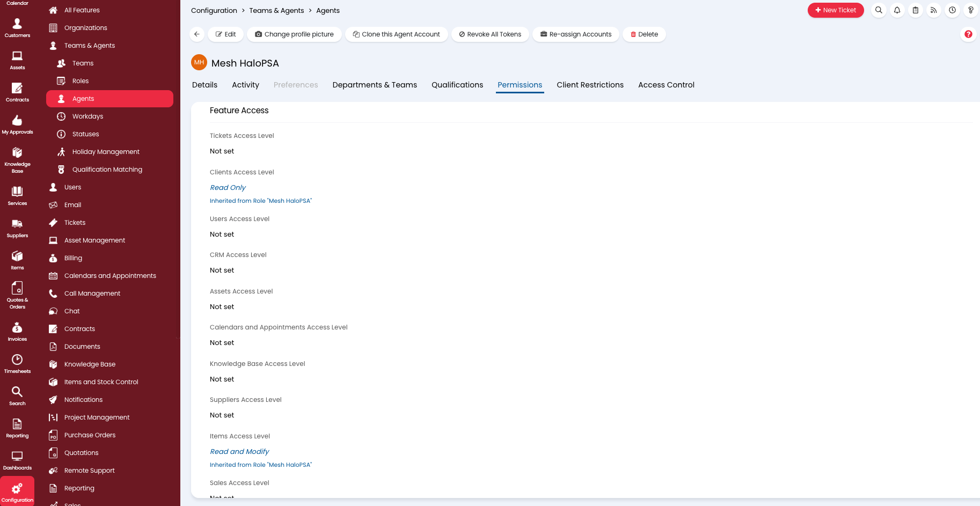The height and width of the screenshot is (506, 980).
Task: Open Services in the navigation rail
Action: pos(17,196)
